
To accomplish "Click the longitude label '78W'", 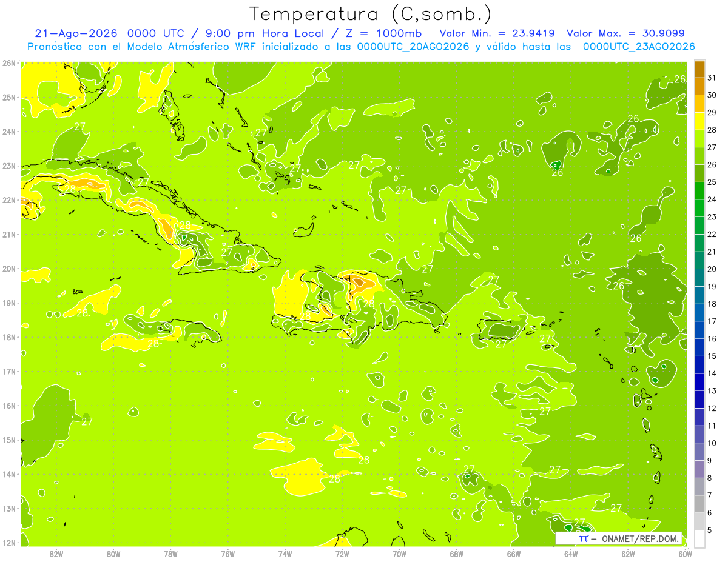I will [x=170, y=554].
